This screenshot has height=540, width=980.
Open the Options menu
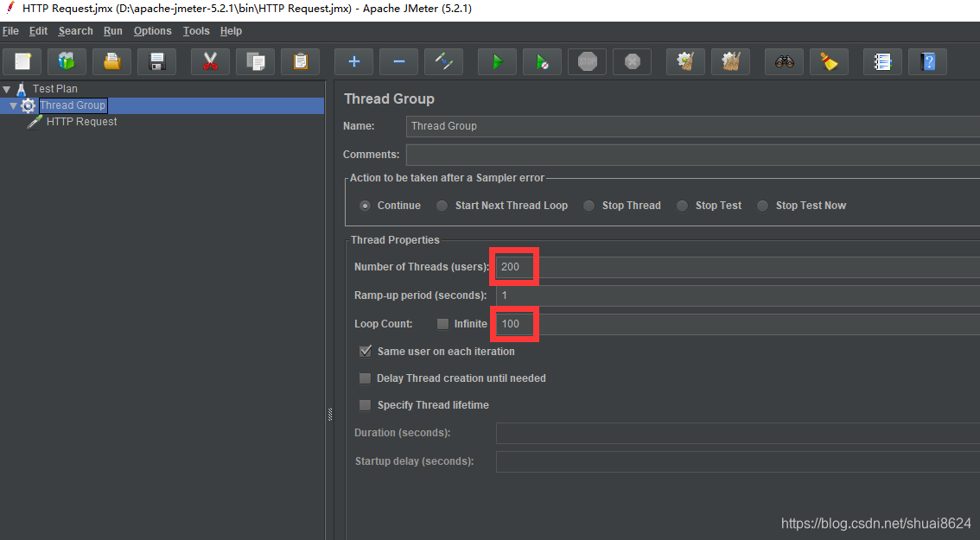pyautogui.click(x=152, y=30)
